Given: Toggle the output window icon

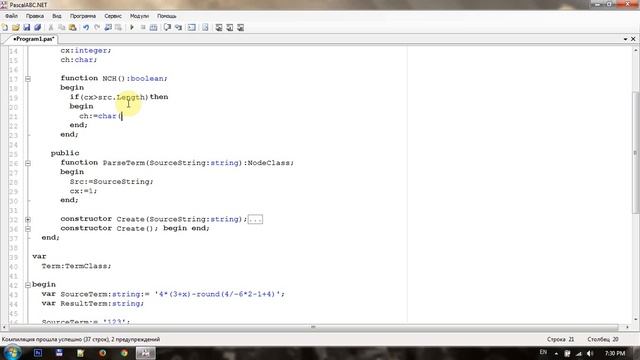Looking at the screenshot, I should [192, 27].
